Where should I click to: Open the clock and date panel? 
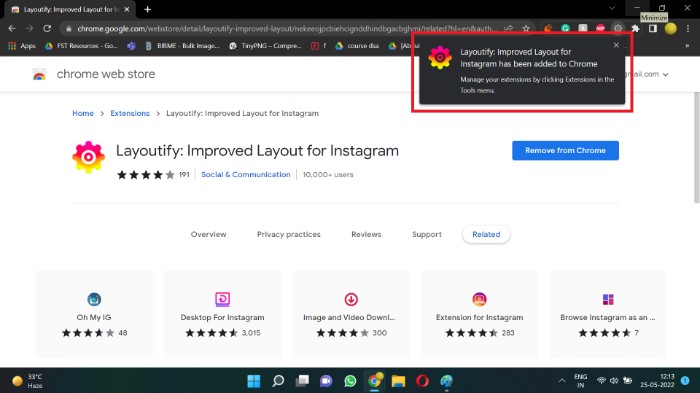(657, 380)
